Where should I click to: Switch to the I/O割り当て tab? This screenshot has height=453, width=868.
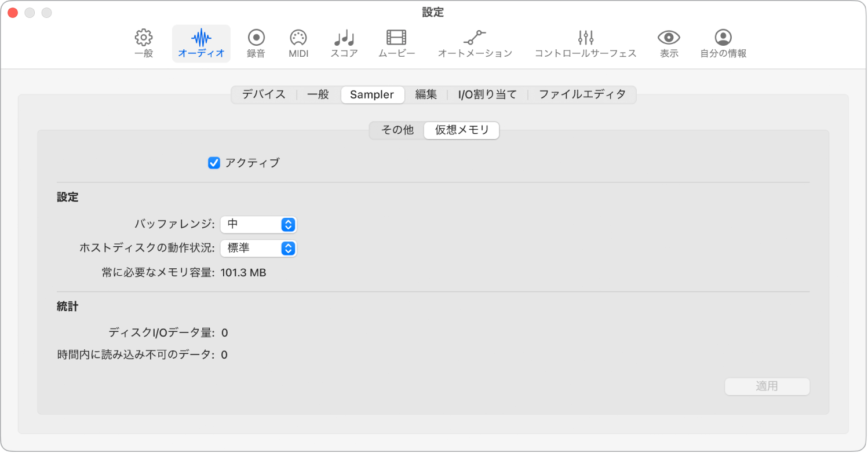coord(487,94)
